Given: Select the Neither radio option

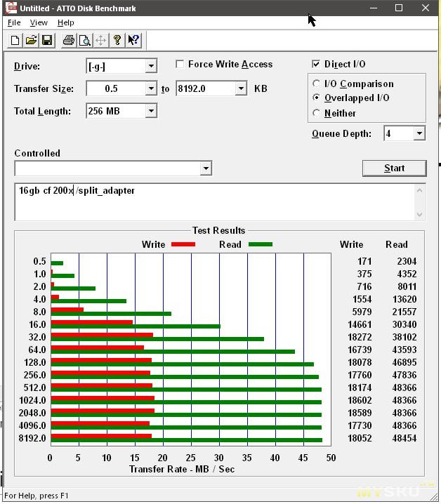Looking at the screenshot, I should coord(317,113).
